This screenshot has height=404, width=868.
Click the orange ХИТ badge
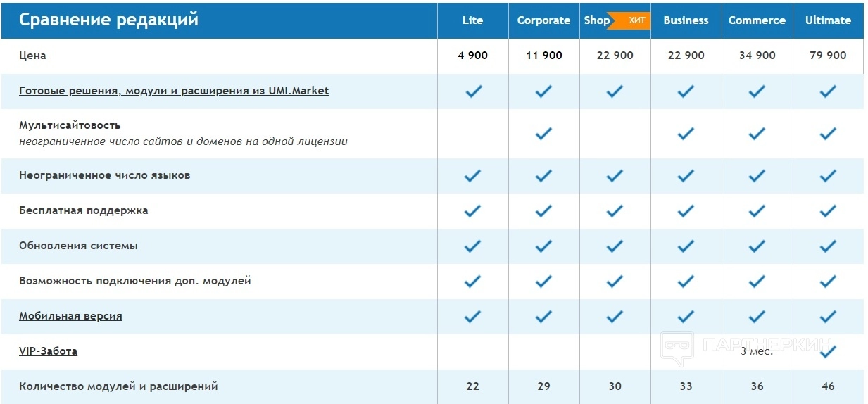click(x=635, y=20)
